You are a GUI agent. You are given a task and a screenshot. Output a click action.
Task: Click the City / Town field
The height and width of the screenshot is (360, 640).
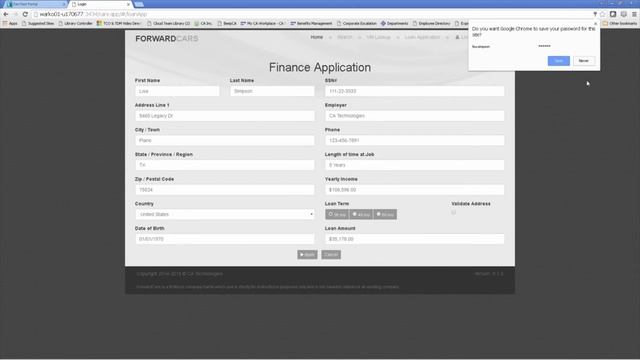click(x=224, y=140)
